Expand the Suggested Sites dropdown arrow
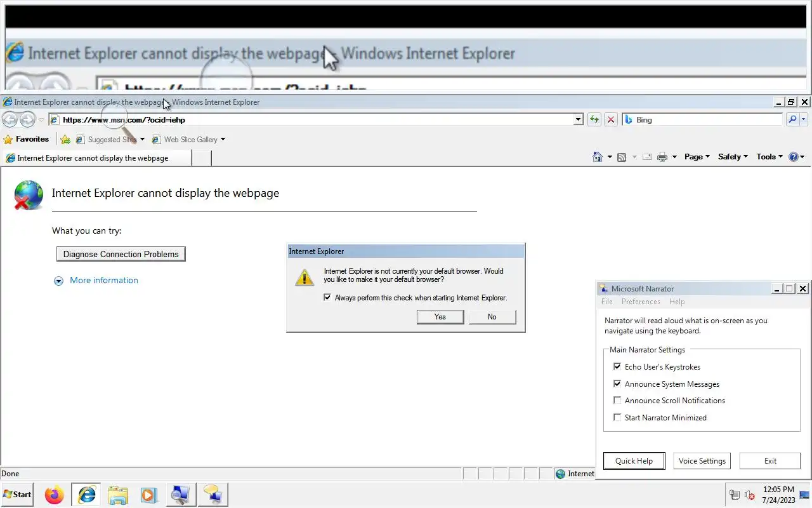Screen dimensions: 812x508 tap(142, 139)
